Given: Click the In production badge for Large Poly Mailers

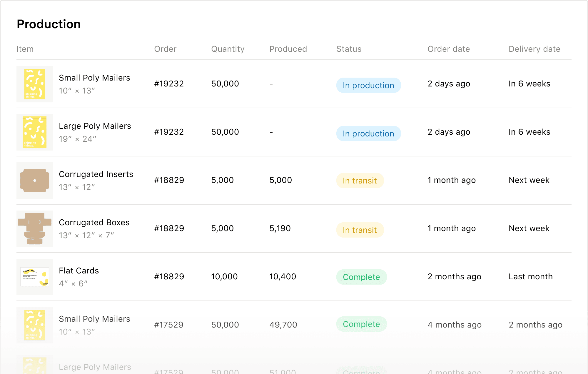Looking at the screenshot, I should 368,133.
